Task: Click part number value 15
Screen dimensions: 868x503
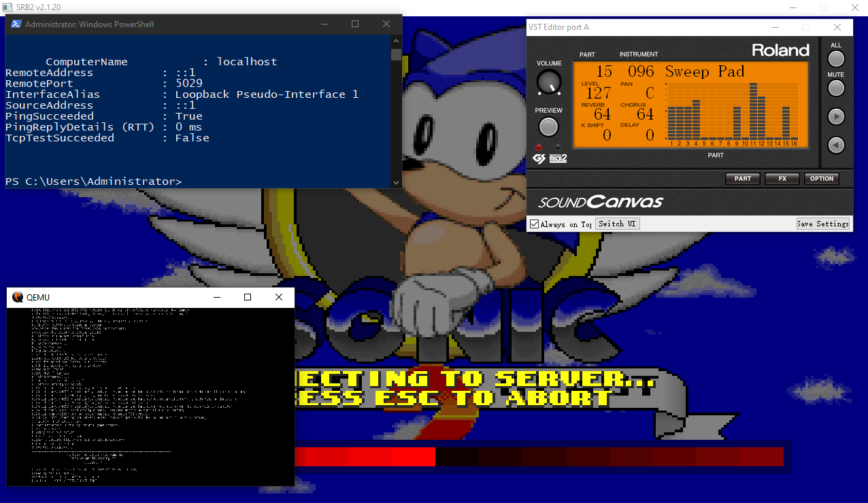Action: click(x=604, y=71)
